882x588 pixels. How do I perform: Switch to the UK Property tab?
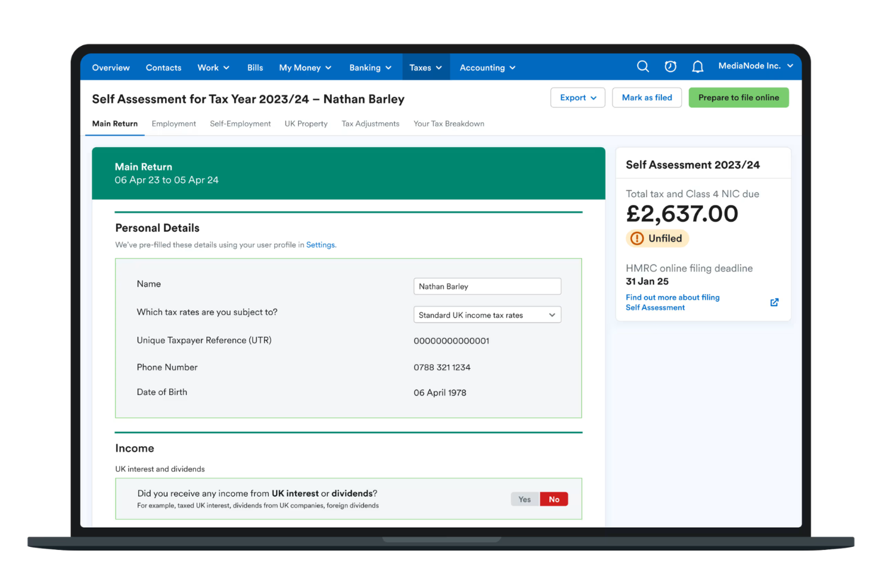306,124
